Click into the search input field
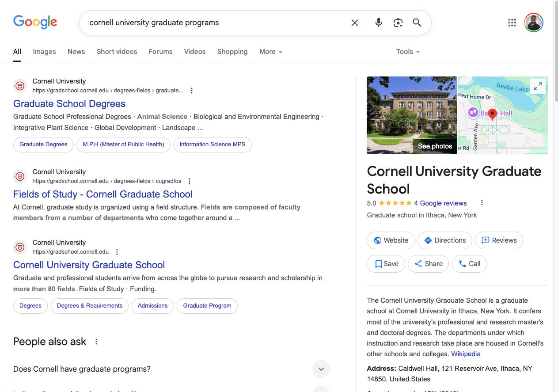This screenshot has height=392, width=558. (x=216, y=23)
